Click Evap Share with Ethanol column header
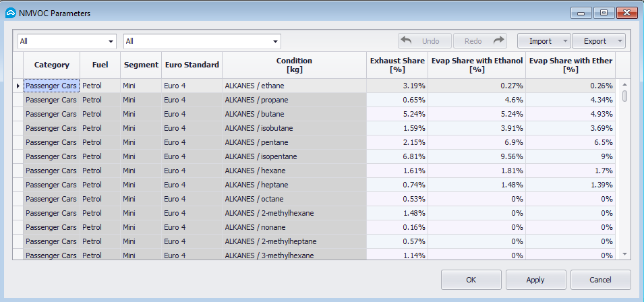644x302 pixels. pyautogui.click(x=477, y=65)
